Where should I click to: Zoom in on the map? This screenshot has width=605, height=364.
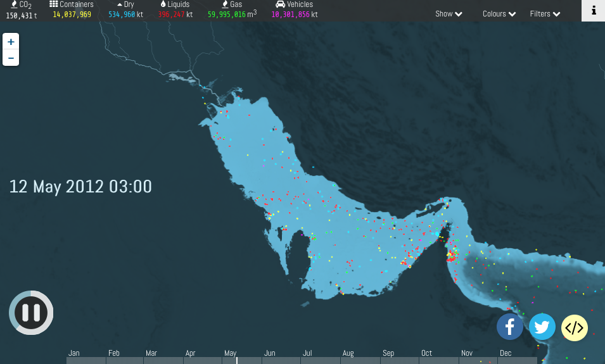point(11,42)
